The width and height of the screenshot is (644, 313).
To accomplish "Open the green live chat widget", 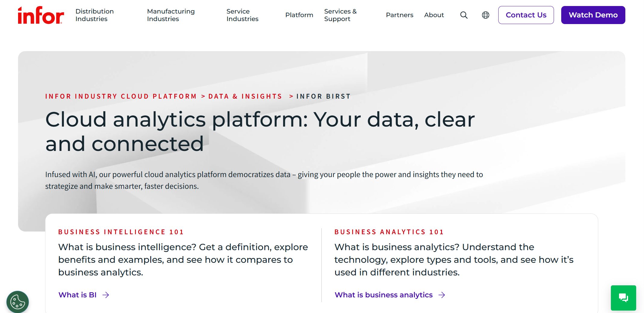I will click(x=623, y=298).
